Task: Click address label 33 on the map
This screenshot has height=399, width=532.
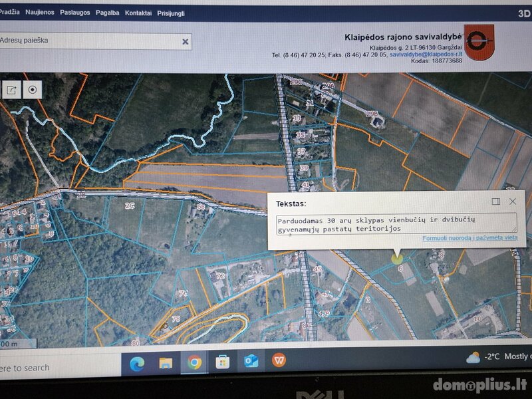Action: [297, 118]
